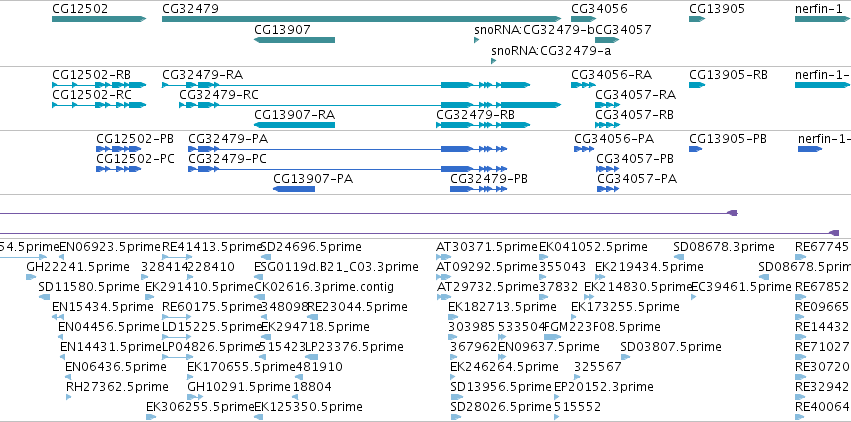Choose transcript CG32479-RC label
Screen dimensions: 851x422
pyautogui.click(x=219, y=94)
